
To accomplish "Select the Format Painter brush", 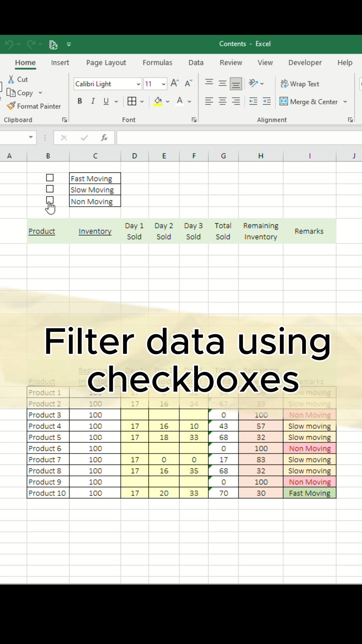I will click(11, 106).
